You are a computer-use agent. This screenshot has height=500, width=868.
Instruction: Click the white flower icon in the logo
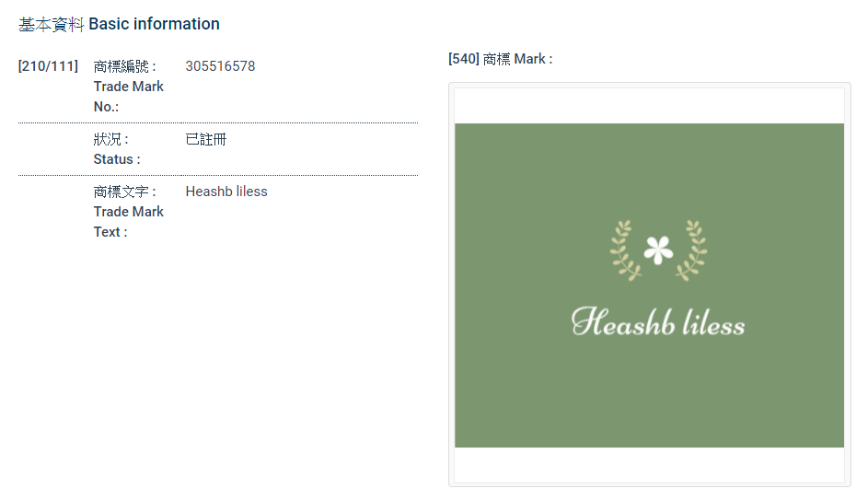coord(658,250)
